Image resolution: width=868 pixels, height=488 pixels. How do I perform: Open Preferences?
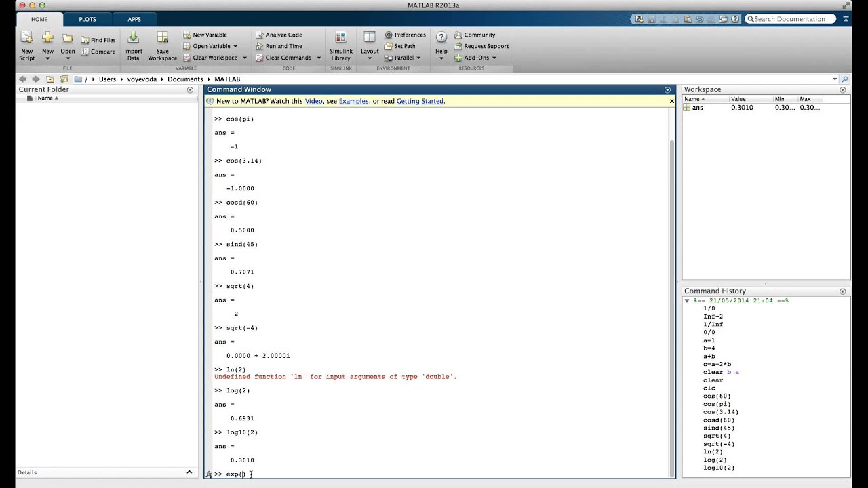pyautogui.click(x=405, y=35)
